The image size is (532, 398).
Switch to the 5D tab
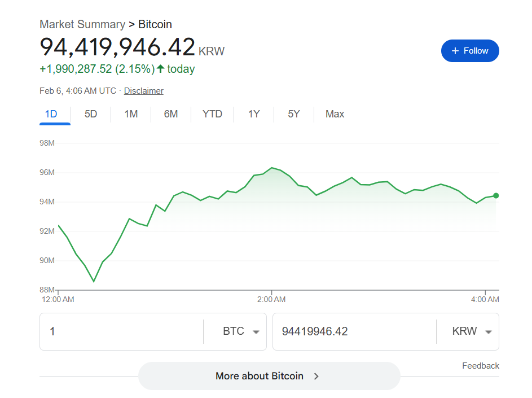click(x=91, y=114)
